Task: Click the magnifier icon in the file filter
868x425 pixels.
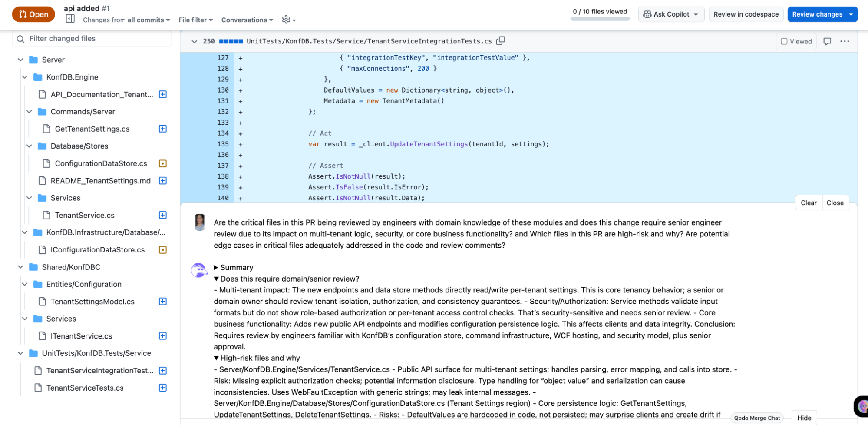Action: click(20, 39)
